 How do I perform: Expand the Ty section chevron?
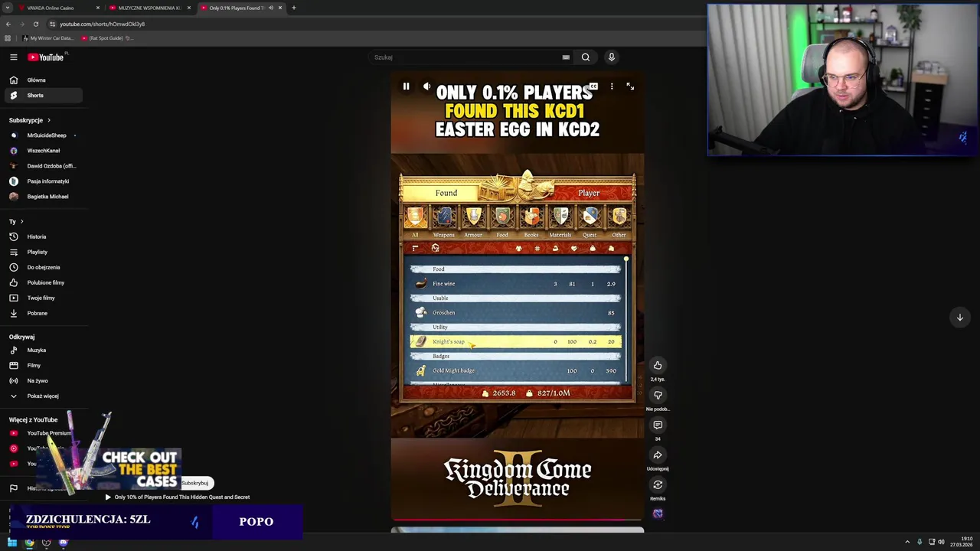pos(21,222)
